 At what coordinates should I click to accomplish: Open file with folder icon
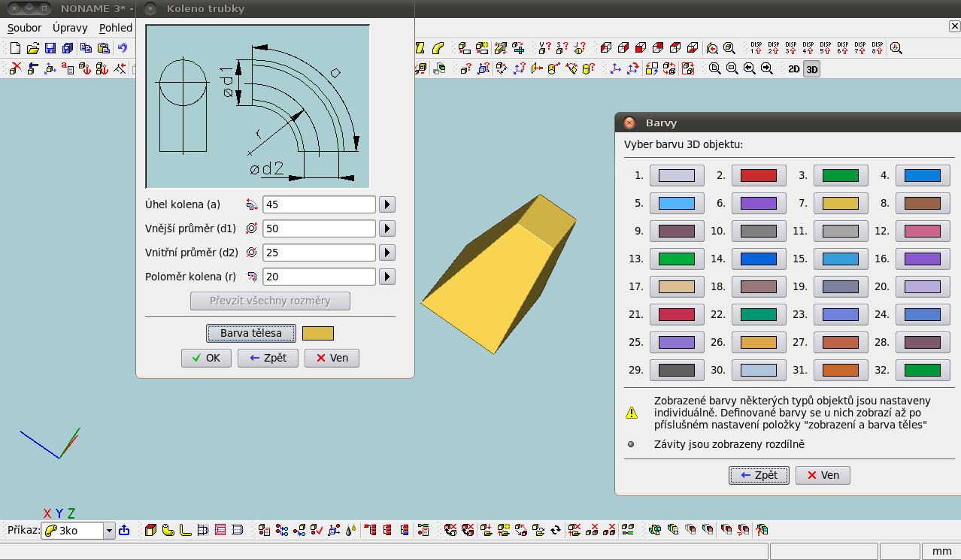click(x=33, y=48)
